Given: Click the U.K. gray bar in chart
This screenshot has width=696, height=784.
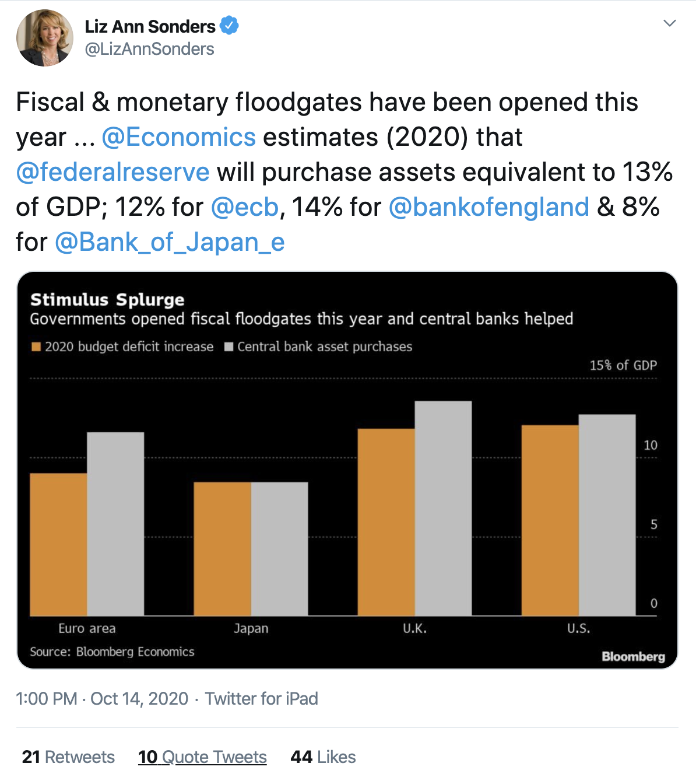Looking at the screenshot, I should (443, 508).
